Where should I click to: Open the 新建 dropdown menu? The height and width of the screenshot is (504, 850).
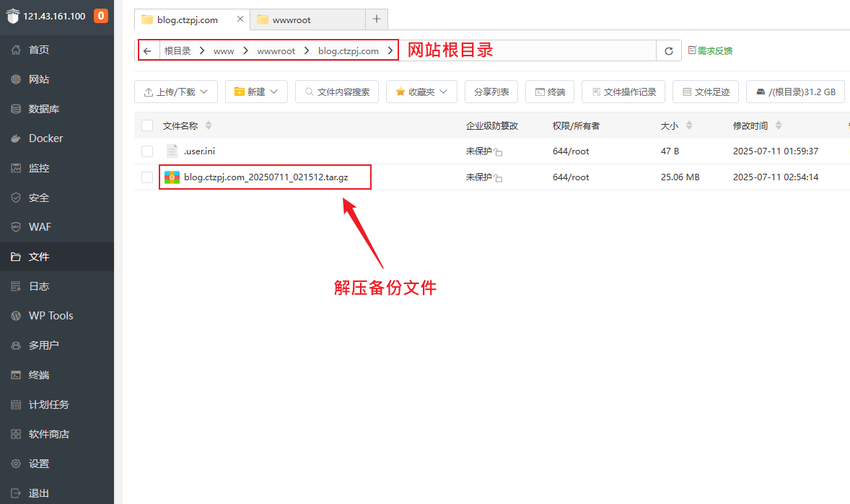point(256,92)
